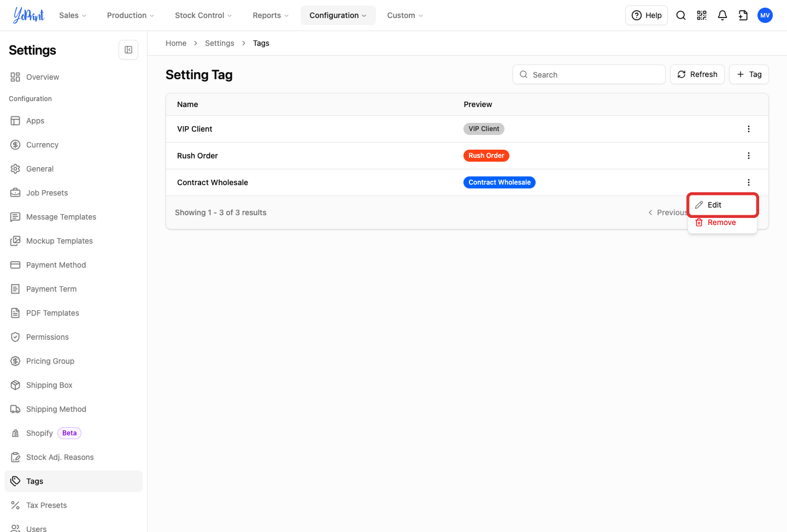Expand the Reports menu

tap(271, 15)
